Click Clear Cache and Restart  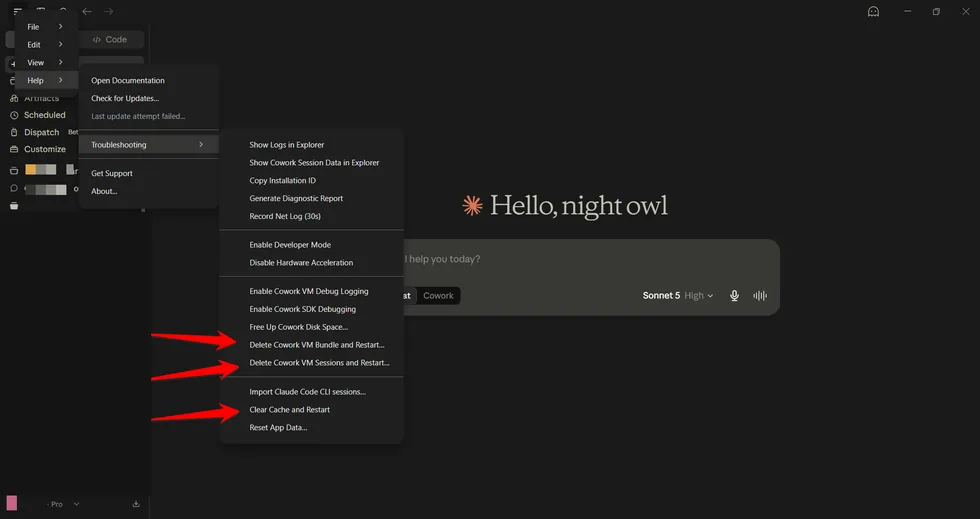tap(311, 410)
